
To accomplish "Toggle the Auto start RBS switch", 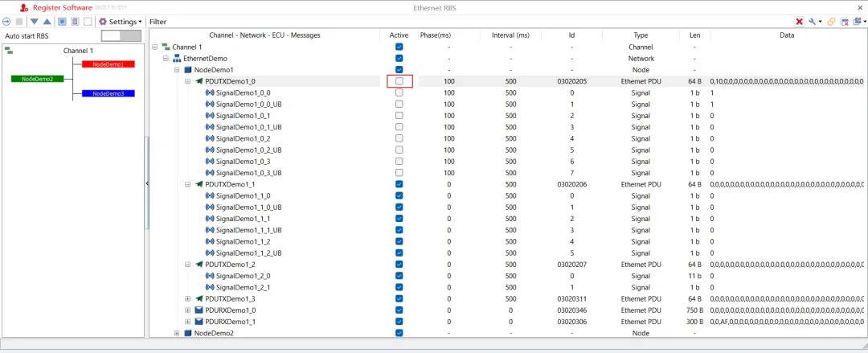I will (x=121, y=36).
